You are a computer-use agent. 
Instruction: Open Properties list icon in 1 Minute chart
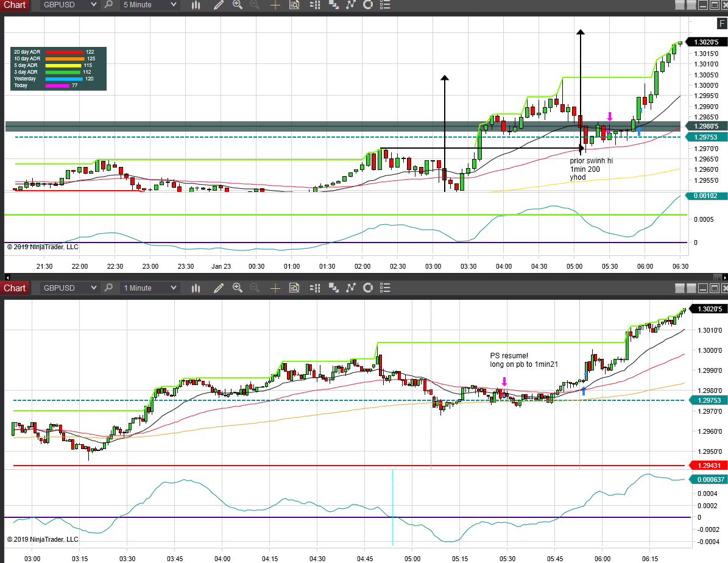coord(385,288)
